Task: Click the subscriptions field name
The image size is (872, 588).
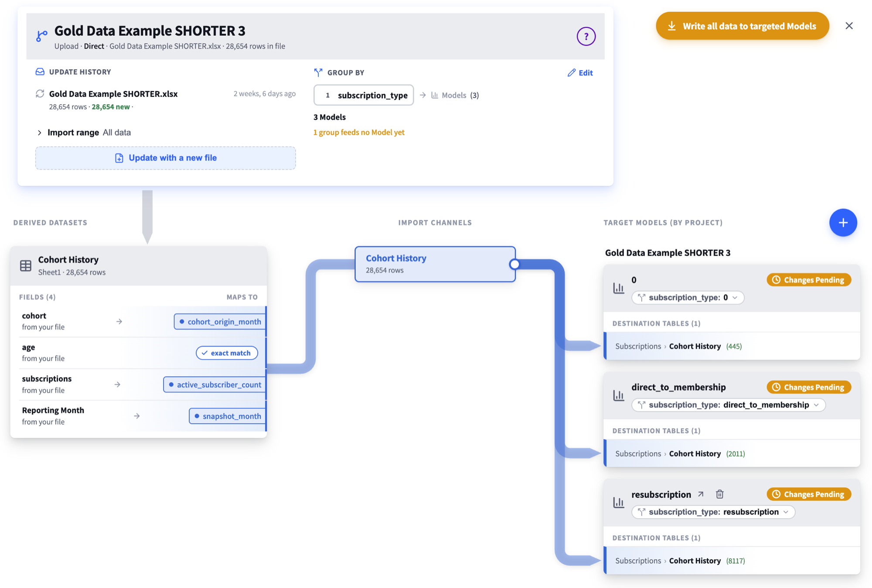Action: [47, 379]
